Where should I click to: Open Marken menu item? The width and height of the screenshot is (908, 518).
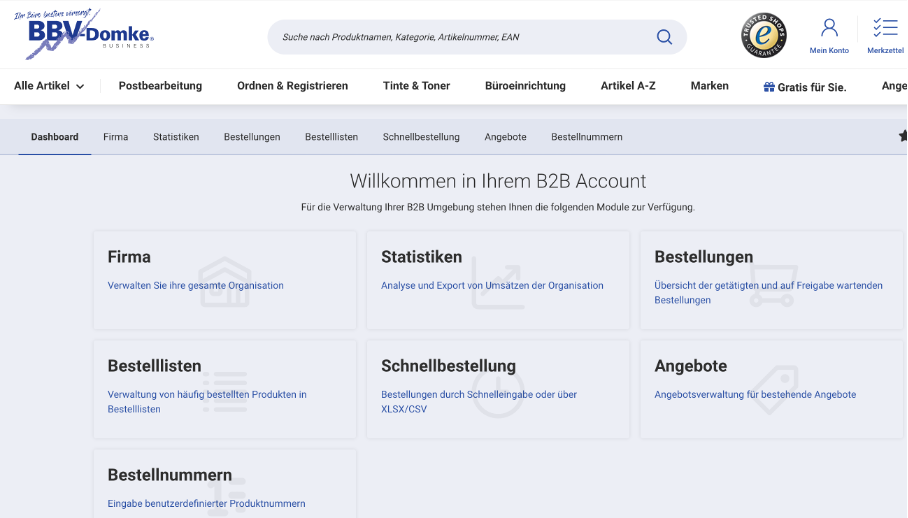pyautogui.click(x=709, y=86)
